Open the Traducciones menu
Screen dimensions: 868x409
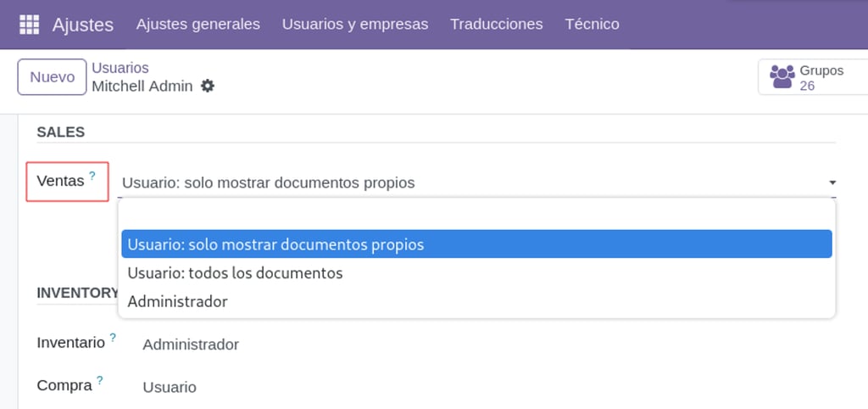pyautogui.click(x=496, y=25)
